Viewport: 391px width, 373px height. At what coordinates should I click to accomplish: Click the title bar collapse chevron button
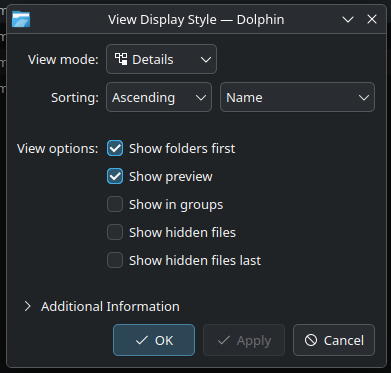[x=348, y=19]
